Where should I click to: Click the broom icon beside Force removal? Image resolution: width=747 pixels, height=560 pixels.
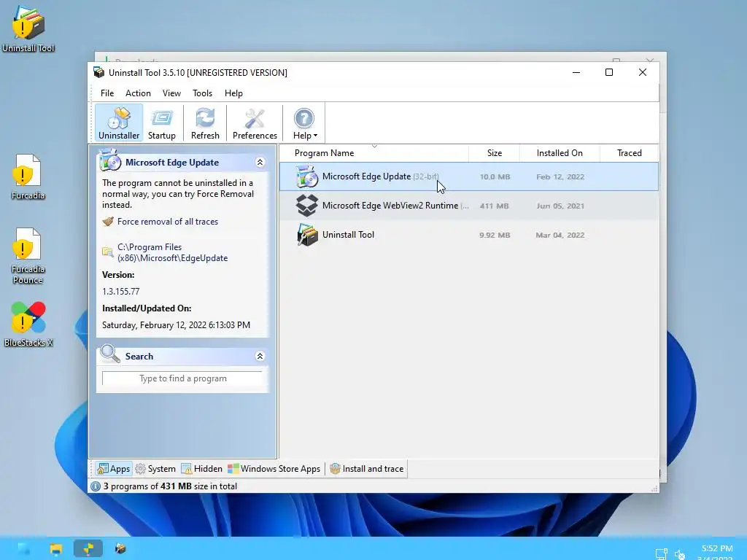pos(108,222)
